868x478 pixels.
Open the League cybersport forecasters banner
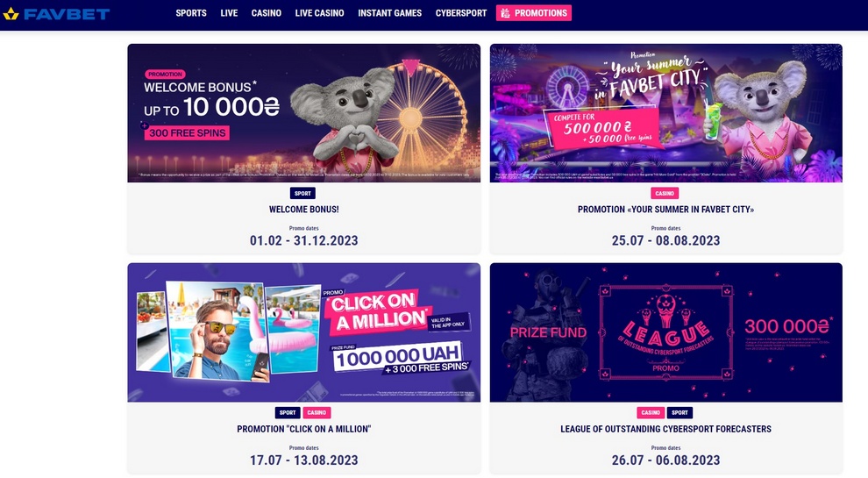coord(666,332)
